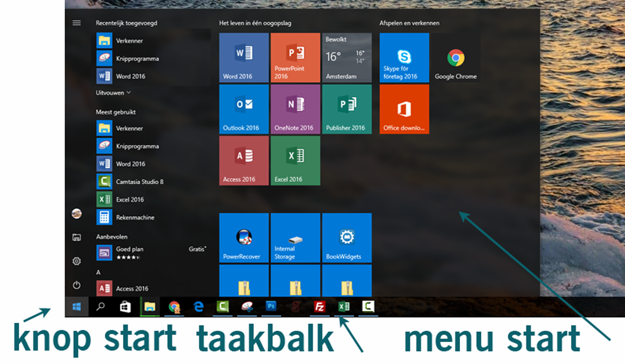The height and width of the screenshot is (364, 625).
Task: Click the letter A list header
Action: [98, 272]
